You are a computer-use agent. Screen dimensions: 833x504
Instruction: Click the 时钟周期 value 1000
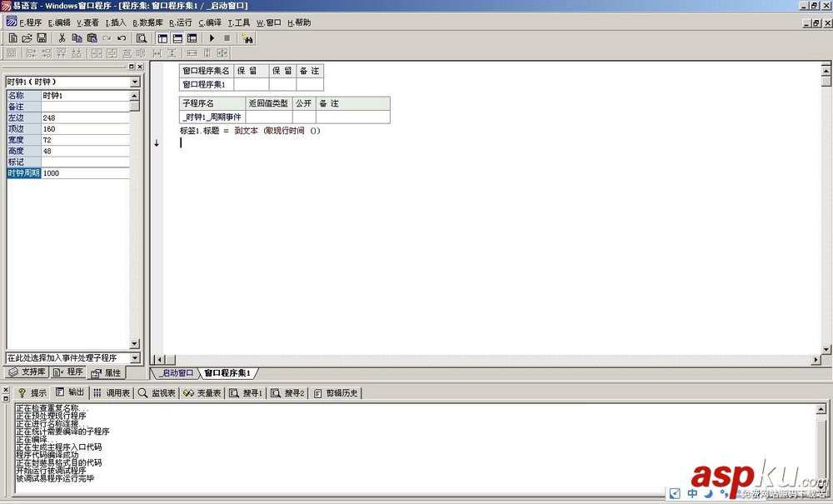click(x=85, y=173)
